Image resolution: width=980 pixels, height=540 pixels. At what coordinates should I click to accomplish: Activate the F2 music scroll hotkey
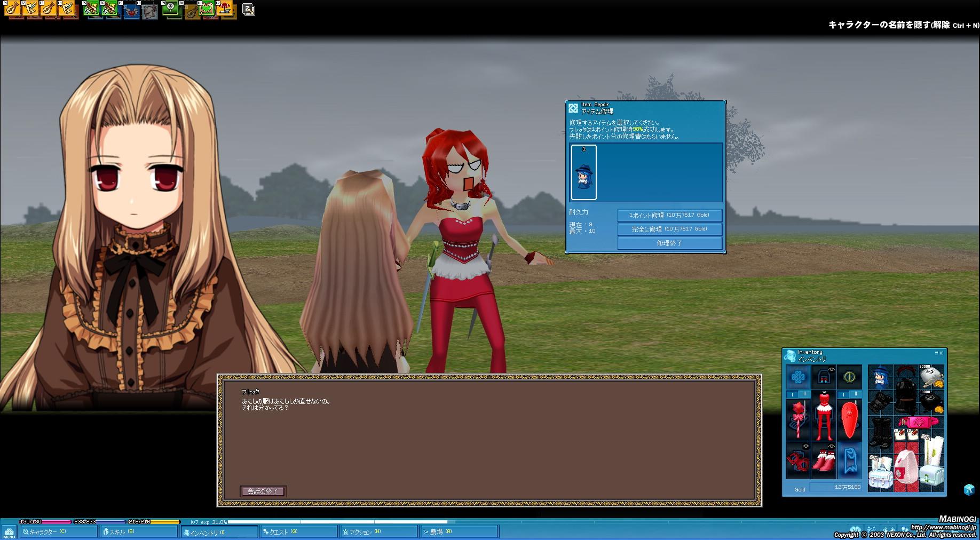click(x=30, y=9)
